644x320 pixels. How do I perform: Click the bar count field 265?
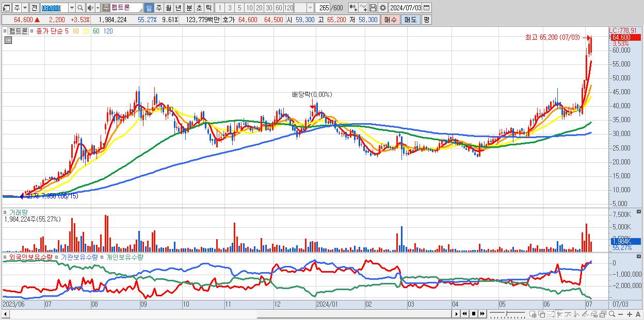[x=323, y=8]
